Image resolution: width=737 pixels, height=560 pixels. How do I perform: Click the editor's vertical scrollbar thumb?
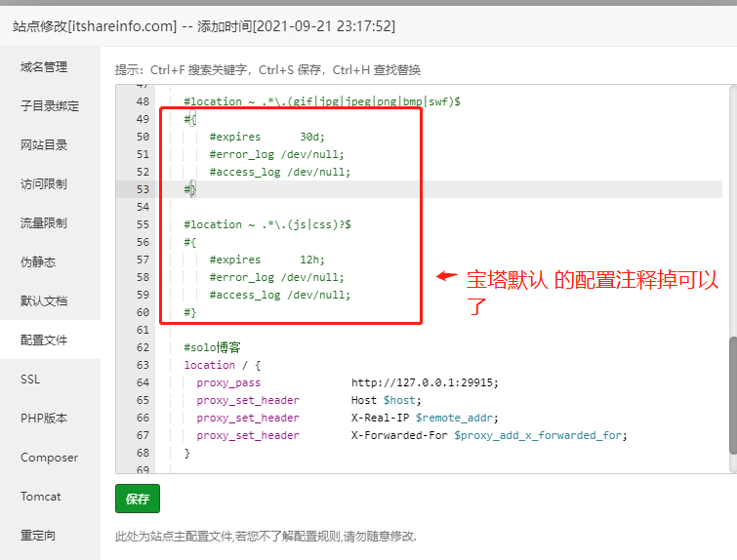pyautogui.click(x=731, y=395)
